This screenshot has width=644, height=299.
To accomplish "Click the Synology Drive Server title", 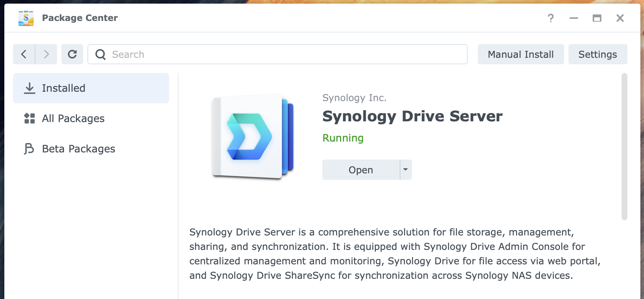I will click(x=412, y=116).
